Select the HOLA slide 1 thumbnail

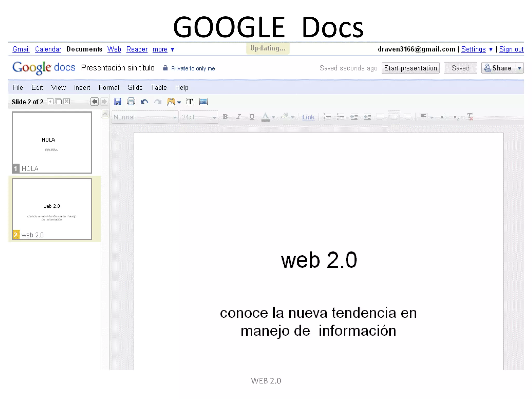(x=52, y=142)
